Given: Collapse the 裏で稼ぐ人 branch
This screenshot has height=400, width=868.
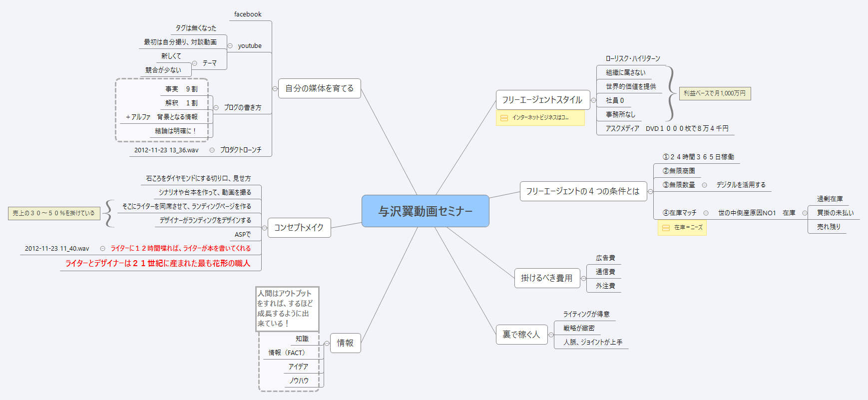Looking at the screenshot, I should pos(551,335).
